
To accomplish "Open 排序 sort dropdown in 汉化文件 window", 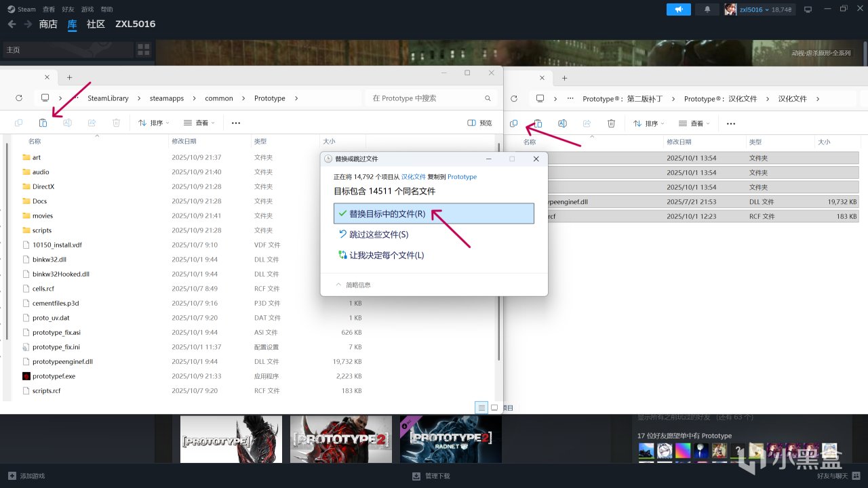I will pyautogui.click(x=648, y=123).
